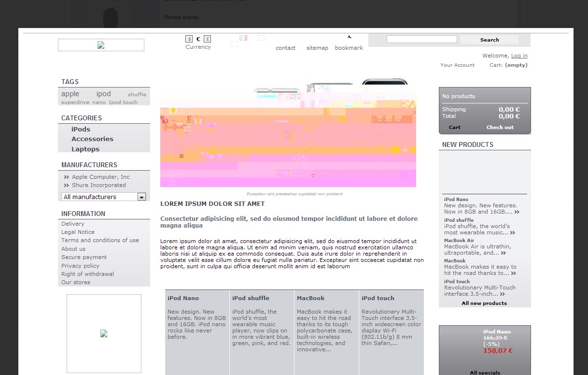
Task: Open Shure Incorporated manufacturer
Action: 99,185
